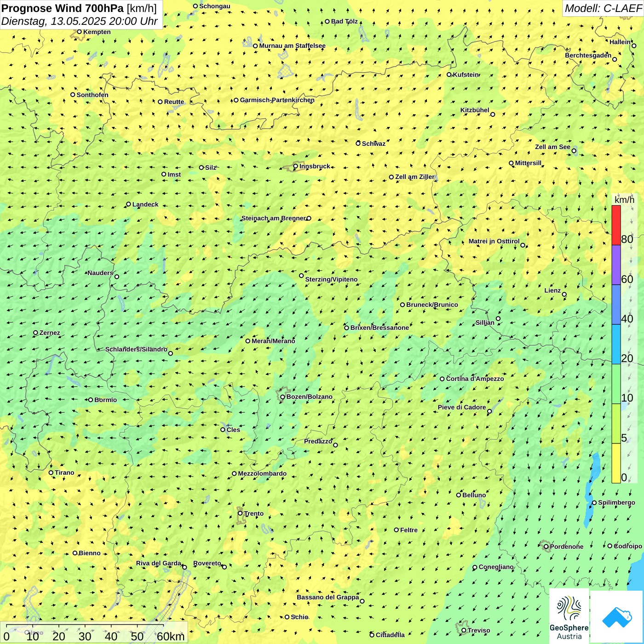The height and width of the screenshot is (644, 644).
Task: Click the 'Bienno' label
Action: (90, 553)
